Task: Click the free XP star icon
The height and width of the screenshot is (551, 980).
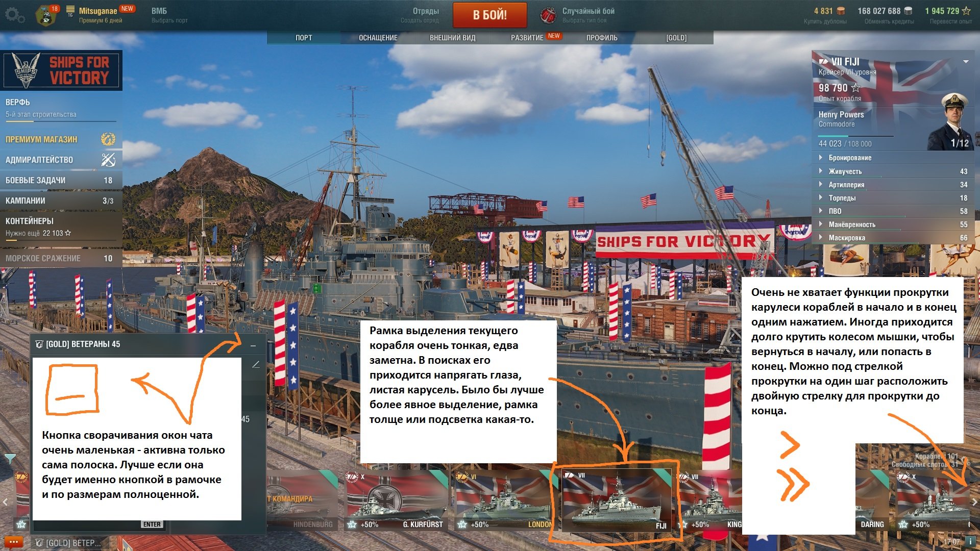Action: coord(966,11)
